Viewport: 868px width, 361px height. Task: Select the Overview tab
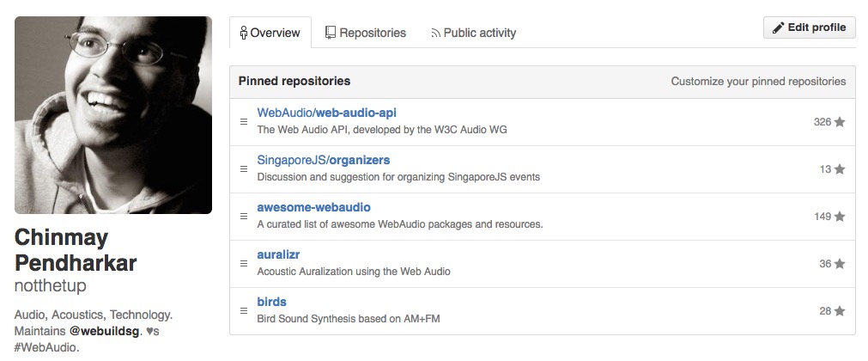pos(270,33)
